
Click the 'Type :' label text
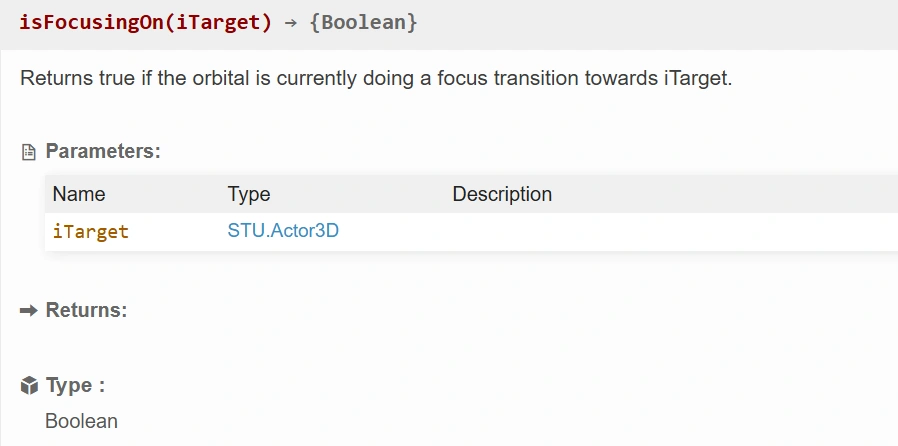(75, 386)
